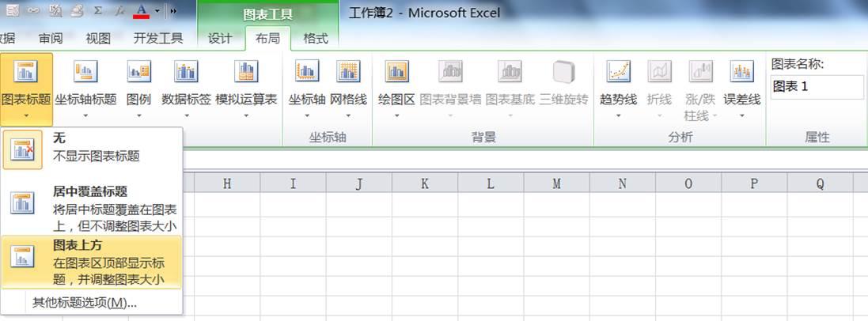868x321 pixels.
Task: Click the fx function icon in quick toolbar
Action: (120, 10)
